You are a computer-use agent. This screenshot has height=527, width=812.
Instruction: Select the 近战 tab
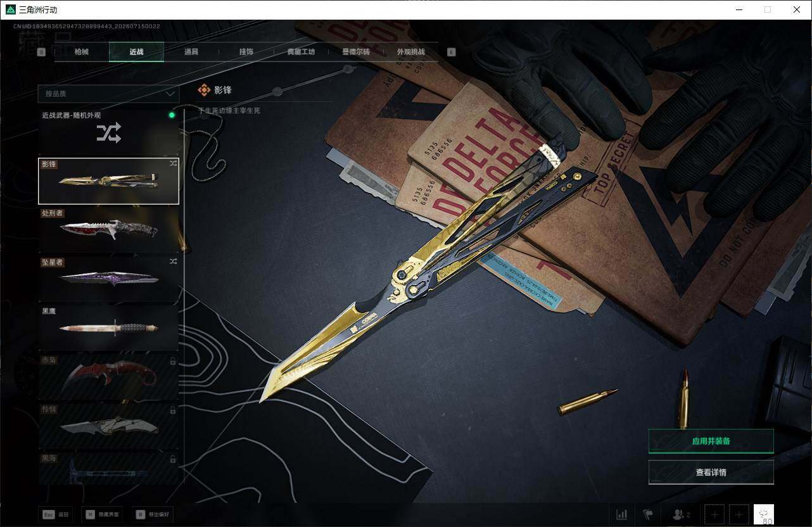(136, 52)
